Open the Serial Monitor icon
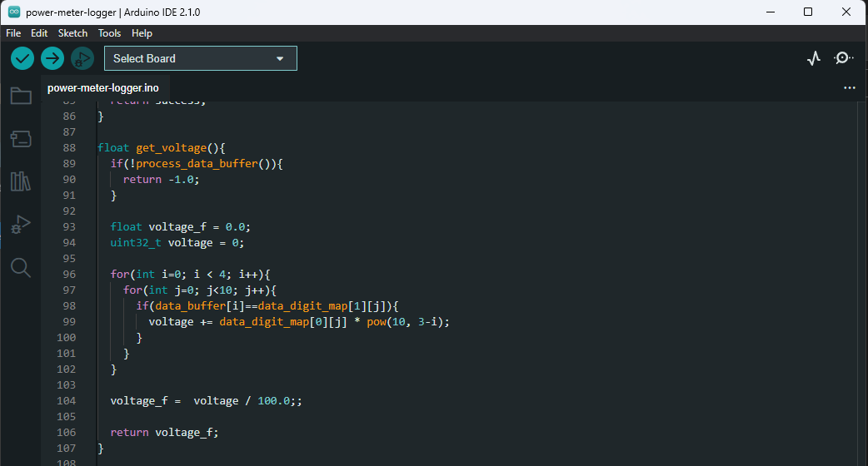Image resolution: width=868 pixels, height=466 pixels. (x=843, y=58)
